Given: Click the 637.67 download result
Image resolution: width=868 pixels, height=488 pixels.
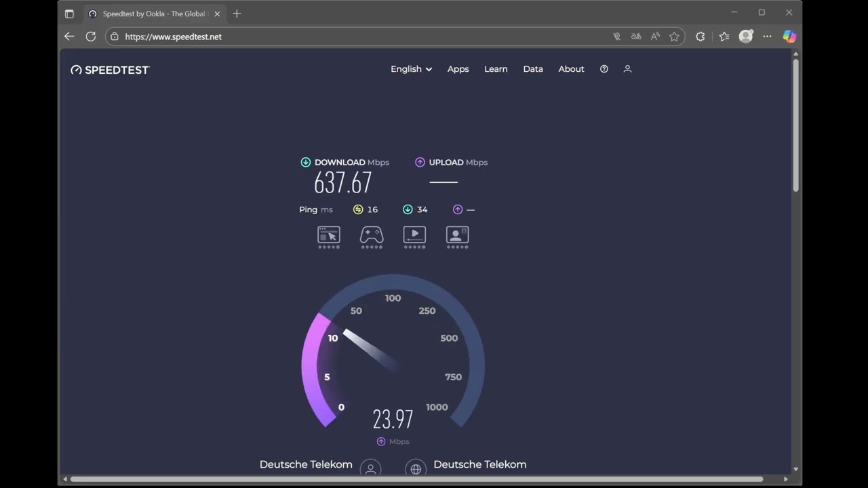Looking at the screenshot, I should pos(343,183).
